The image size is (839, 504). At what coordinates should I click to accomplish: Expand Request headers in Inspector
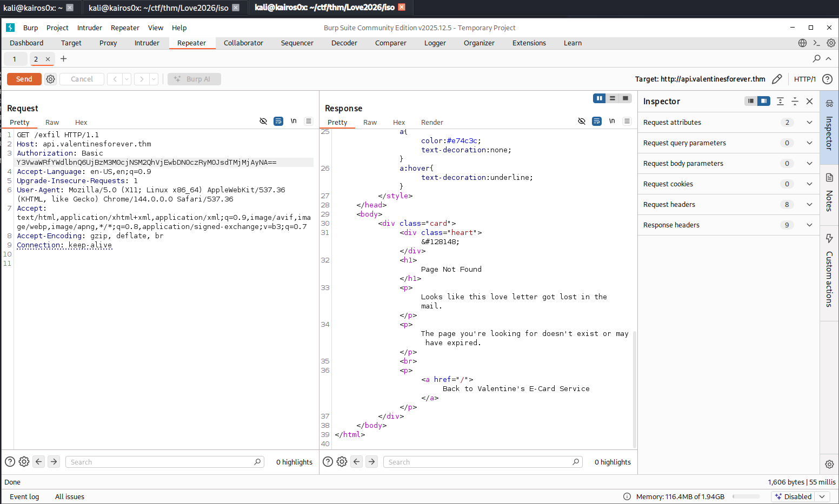pyautogui.click(x=809, y=204)
